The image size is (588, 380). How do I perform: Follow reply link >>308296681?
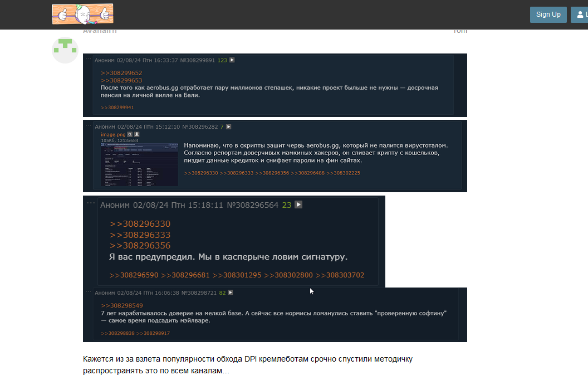(185, 275)
